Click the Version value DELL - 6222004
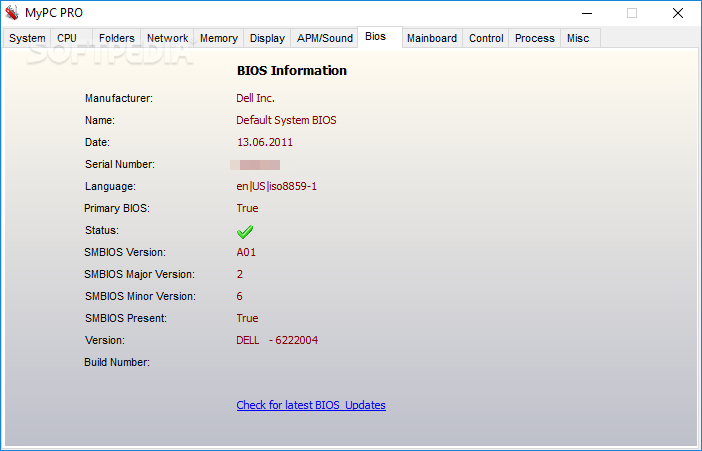Image resolution: width=702 pixels, height=451 pixels. click(x=277, y=340)
